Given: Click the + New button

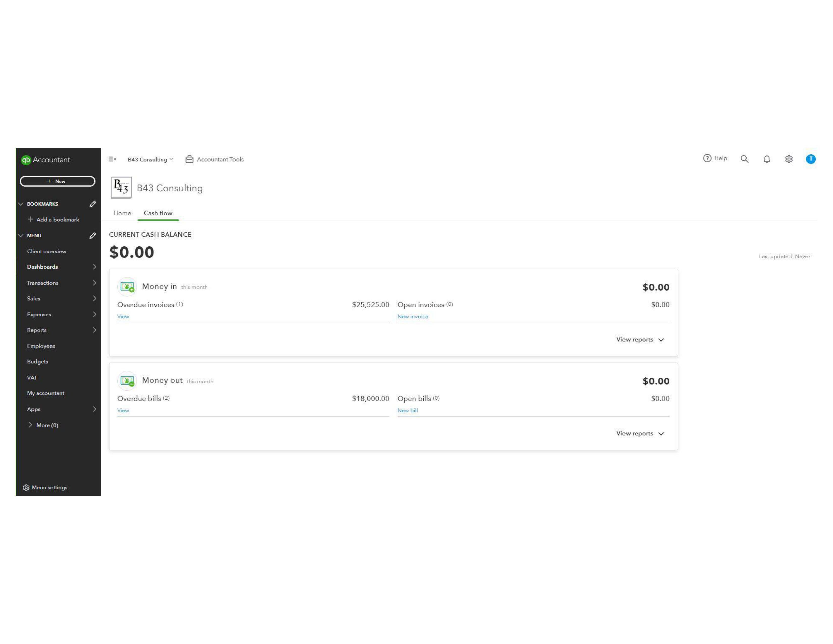Looking at the screenshot, I should coord(57,181).
